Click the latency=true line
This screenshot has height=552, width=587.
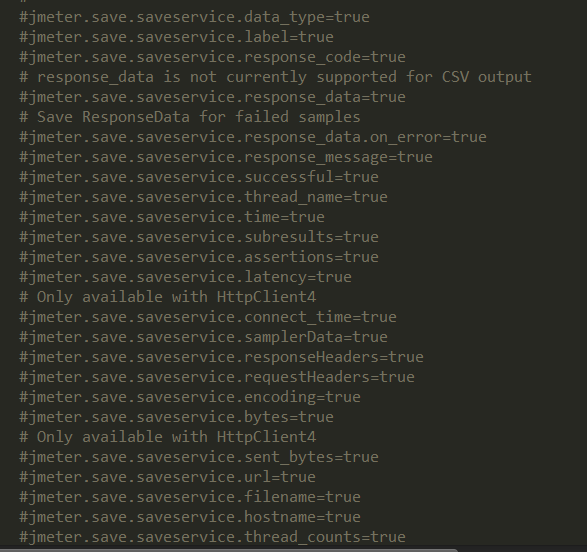click(x=185, y=278)
